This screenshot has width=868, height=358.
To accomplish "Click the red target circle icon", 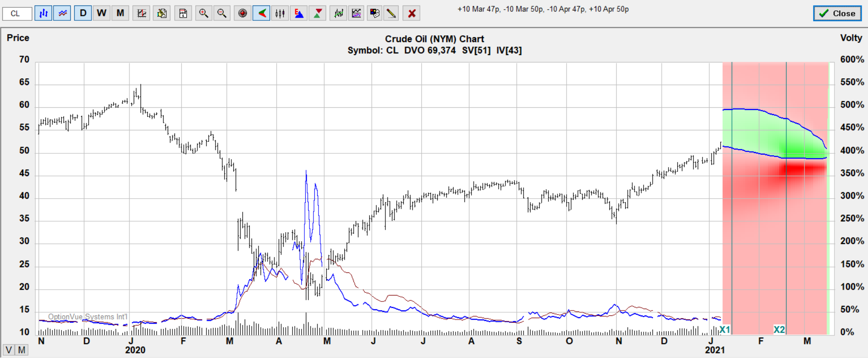I will (x=243, y=13).
